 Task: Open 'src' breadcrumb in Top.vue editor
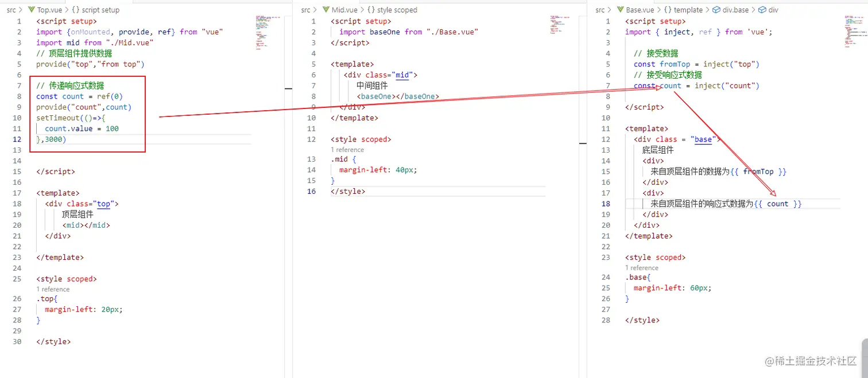point(12,10)
